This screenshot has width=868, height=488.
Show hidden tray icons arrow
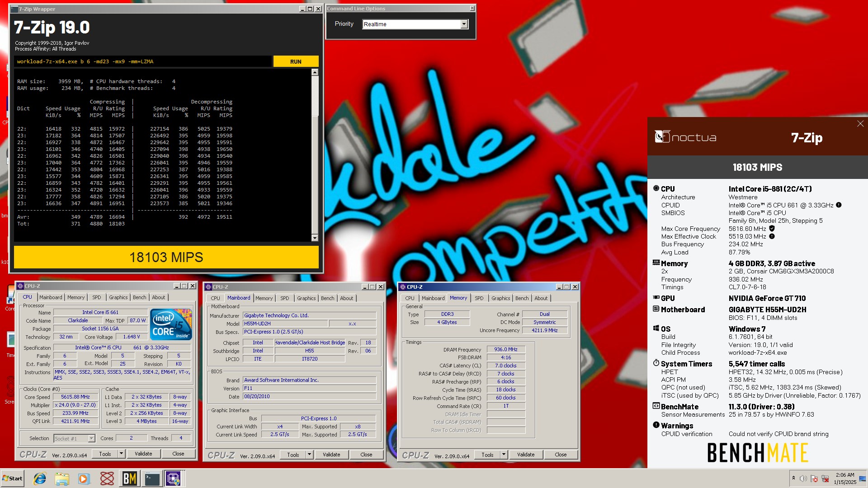pos(793,478)
